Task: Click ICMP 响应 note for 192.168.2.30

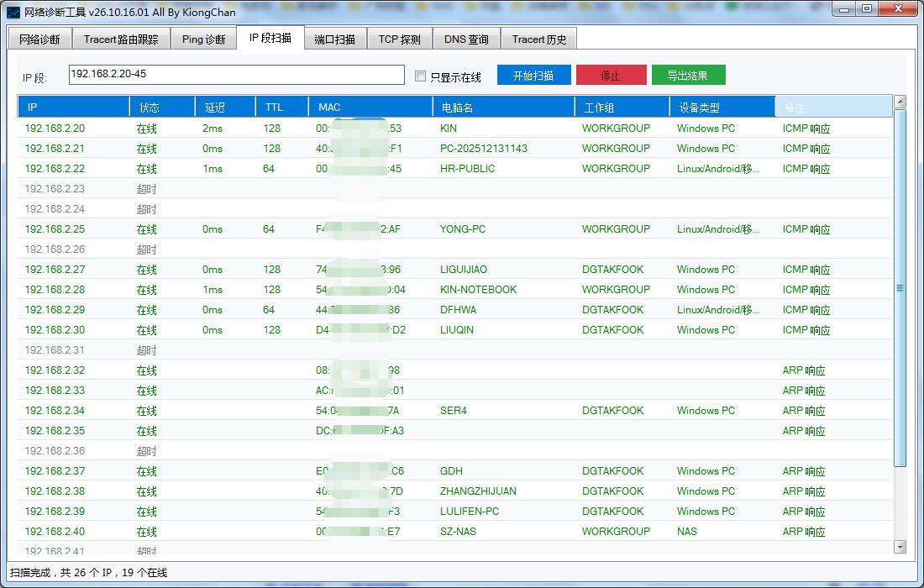Action: pos(806,330)
